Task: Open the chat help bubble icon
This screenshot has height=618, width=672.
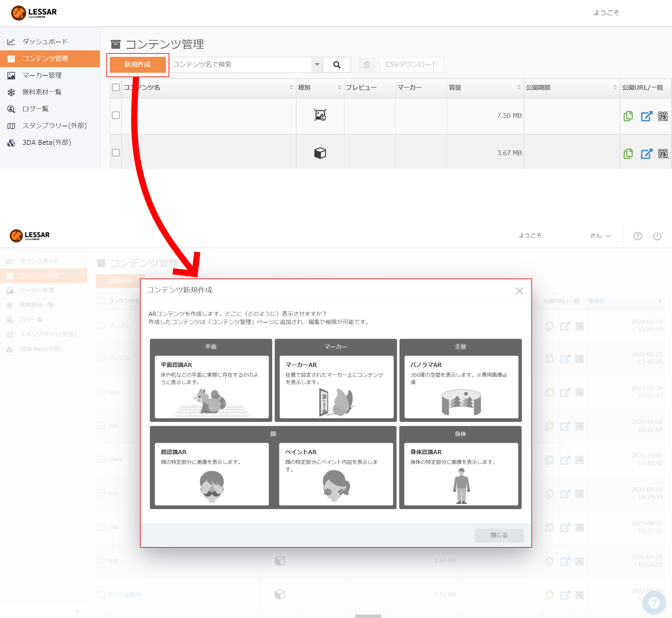Action: click(x=654, y=603)
